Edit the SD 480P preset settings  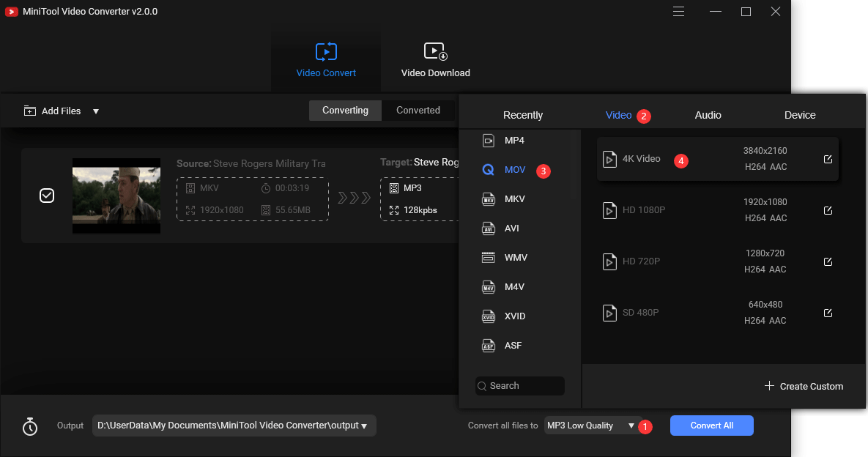828,313
